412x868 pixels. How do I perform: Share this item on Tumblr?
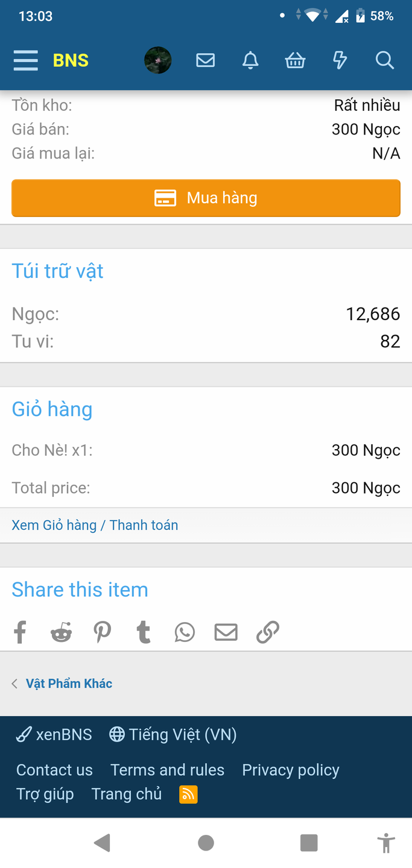click(x=144, y=632)
